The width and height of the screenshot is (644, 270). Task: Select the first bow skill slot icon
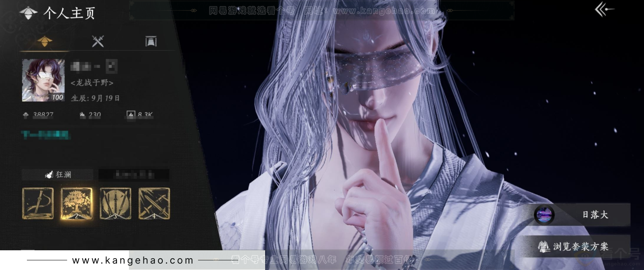click(38, 204)
